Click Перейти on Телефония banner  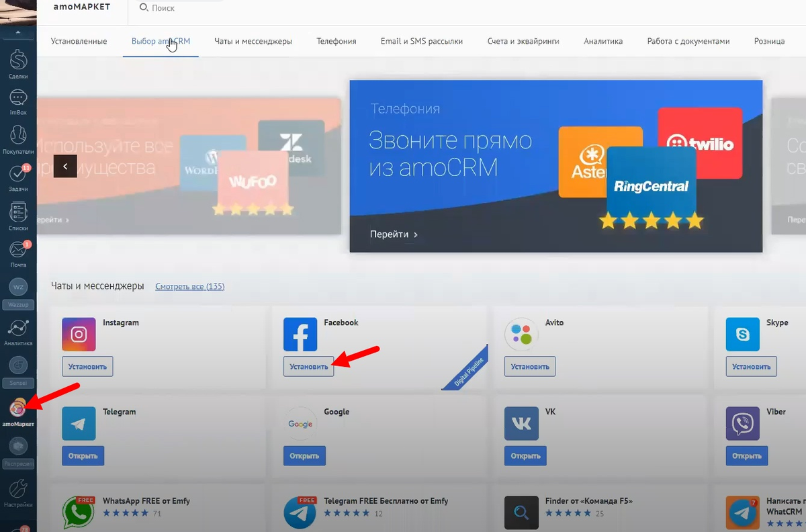(x=394, y=234)
